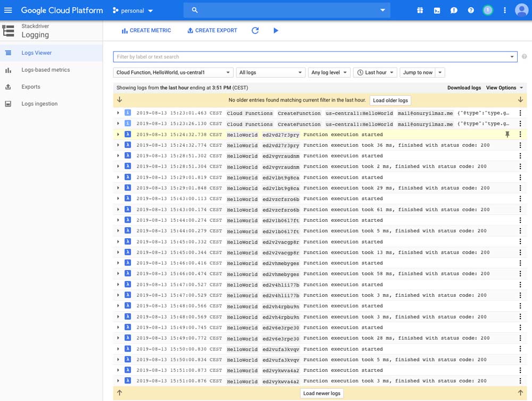Click the Load older logs button
Screen dimensions: 532x401
(x=390, y=100)
